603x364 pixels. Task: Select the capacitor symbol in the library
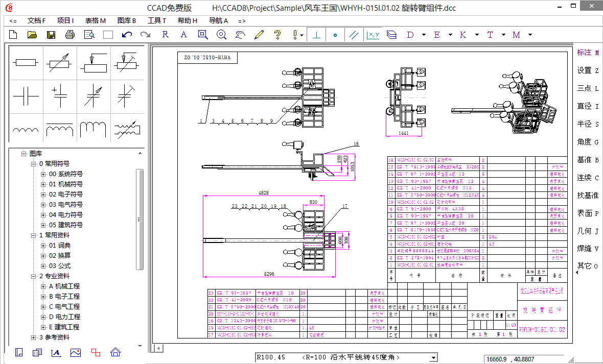tap(25, 96)
